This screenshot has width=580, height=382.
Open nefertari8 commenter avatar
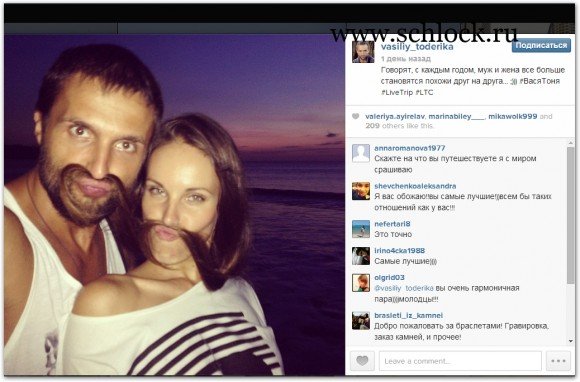coord(361,229)
